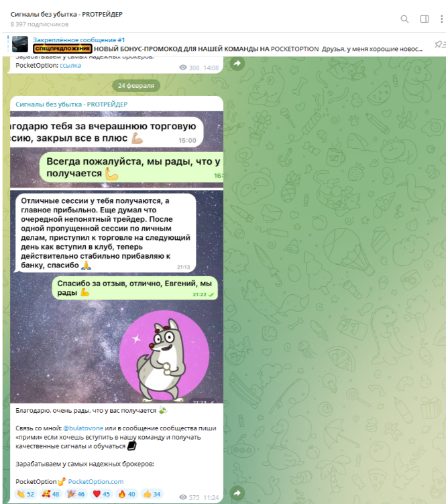Click the share arrow beside the top post
Screen dimensions: 446x504
click(x=237, y=63)
